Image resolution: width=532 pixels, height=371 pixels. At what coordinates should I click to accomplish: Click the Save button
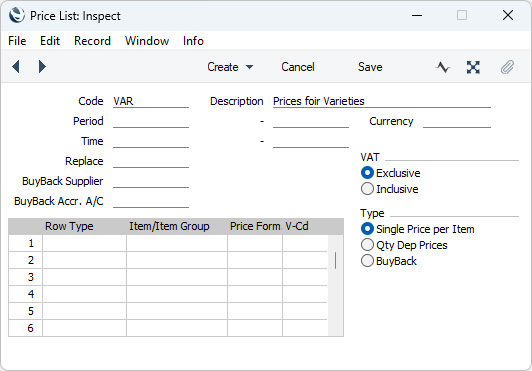pos(370,67)
